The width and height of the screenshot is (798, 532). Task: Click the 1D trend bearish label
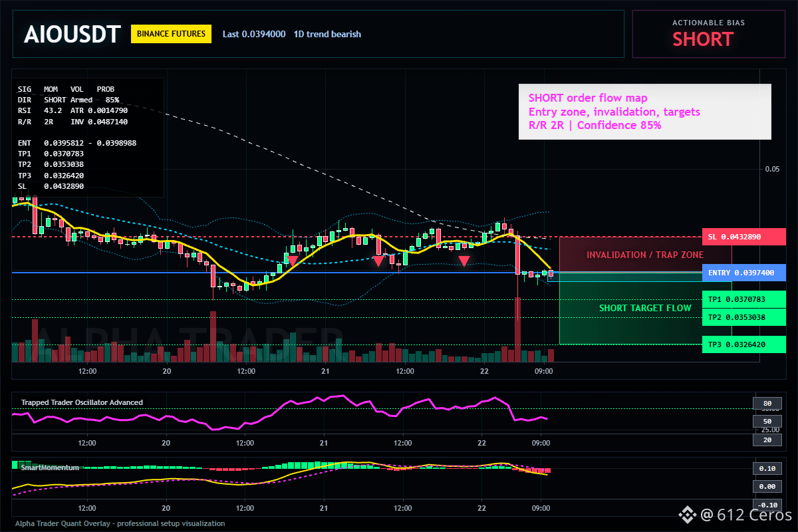(x=327, y=34)
